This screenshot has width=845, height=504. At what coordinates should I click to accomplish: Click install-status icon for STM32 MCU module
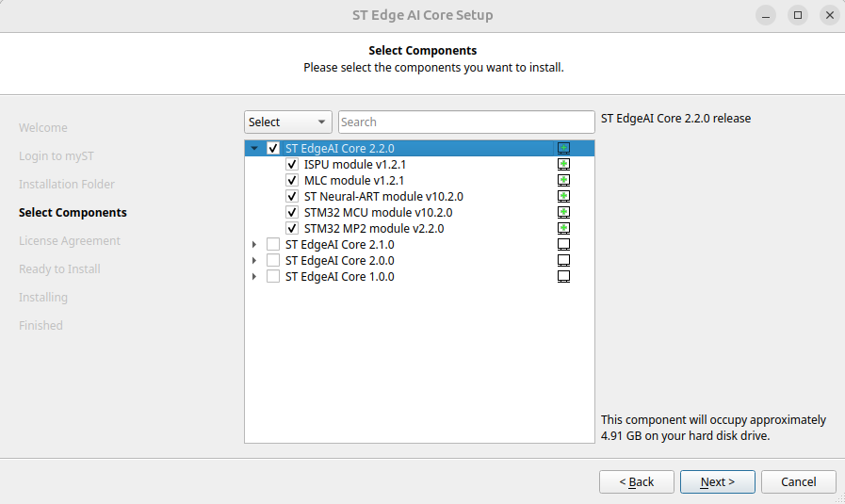coord(563,212)
